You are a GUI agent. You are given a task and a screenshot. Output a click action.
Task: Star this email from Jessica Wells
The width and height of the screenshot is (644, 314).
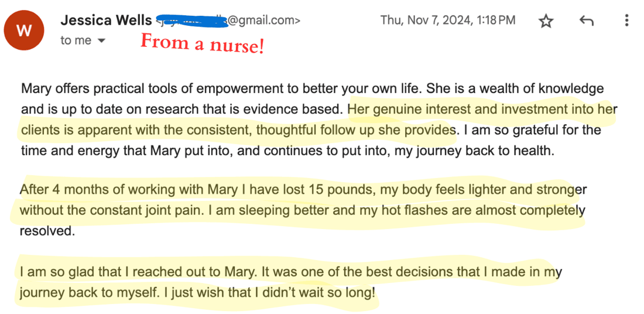point(546,21)
